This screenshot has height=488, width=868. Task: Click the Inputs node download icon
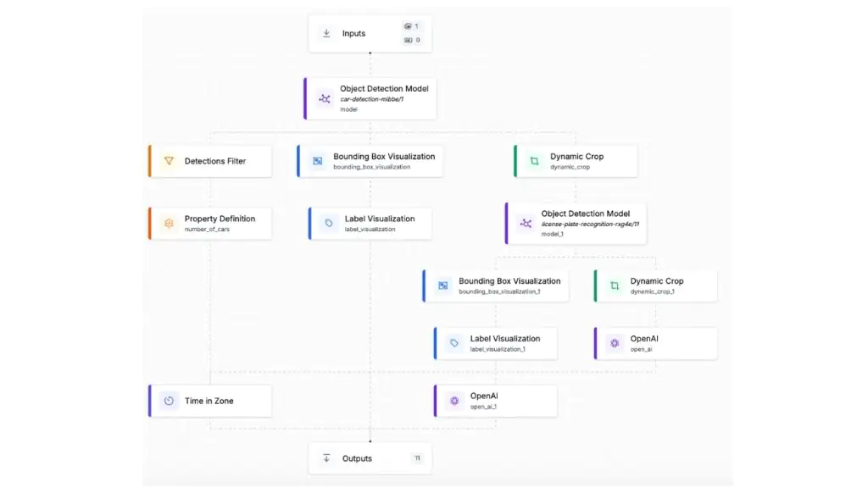326,34
